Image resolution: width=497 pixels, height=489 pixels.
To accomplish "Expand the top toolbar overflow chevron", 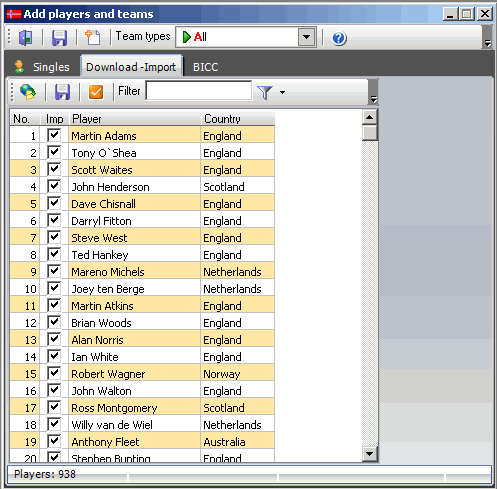I will [488, 43].
